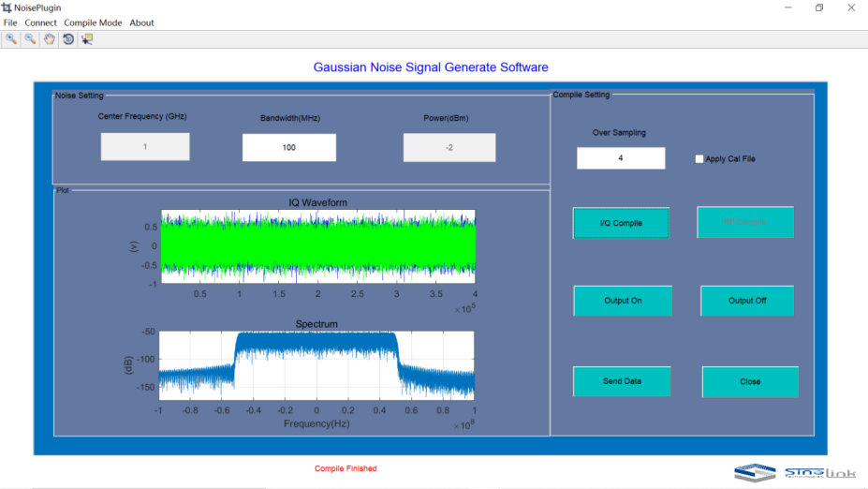
Task: Activate the Data Cursor tool
Action: pyautogui.click(x=87, y=39)
